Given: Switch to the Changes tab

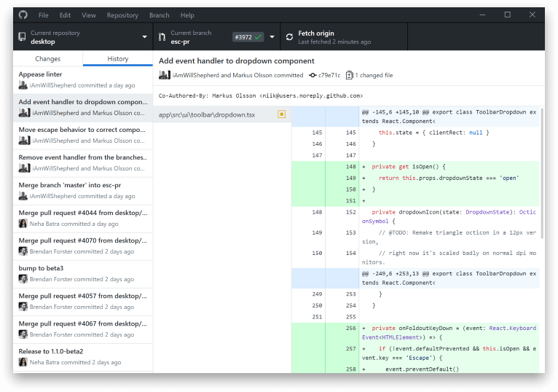Looking at the screenshot, I should point(47,58).
